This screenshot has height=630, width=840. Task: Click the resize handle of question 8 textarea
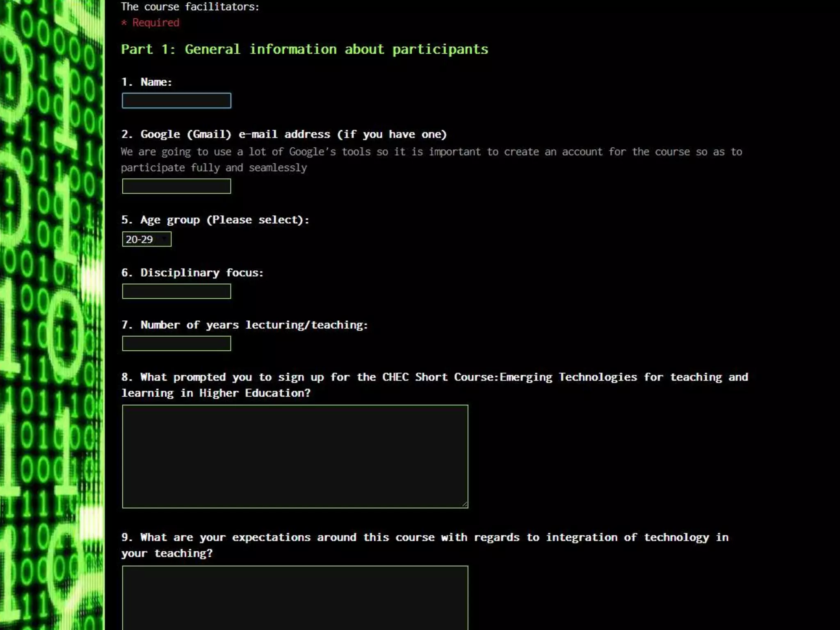[x=465, y=504]
